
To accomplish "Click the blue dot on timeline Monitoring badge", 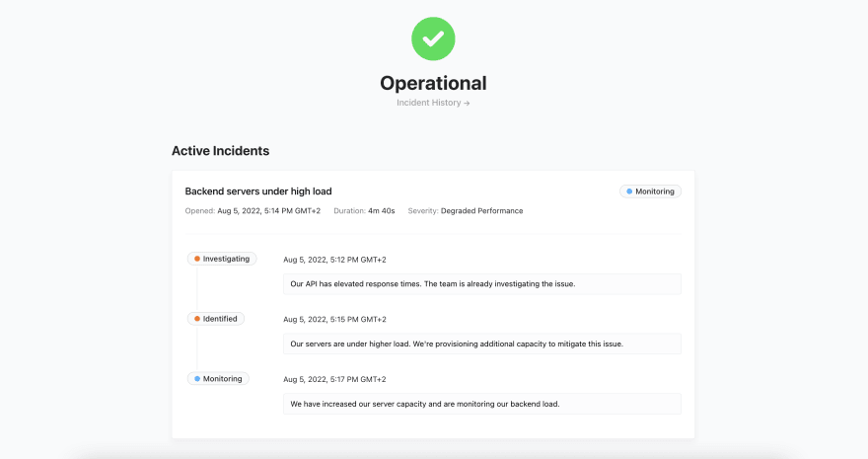I will pos(197,379).
